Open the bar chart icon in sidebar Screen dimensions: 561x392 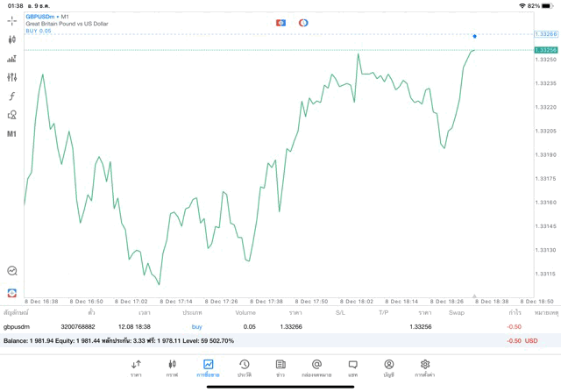point(12,59)
